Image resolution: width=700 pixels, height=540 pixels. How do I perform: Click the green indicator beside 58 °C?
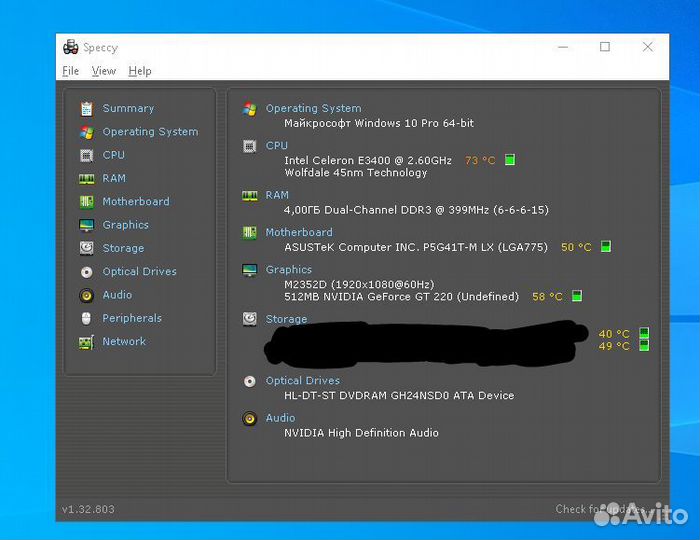577,296
